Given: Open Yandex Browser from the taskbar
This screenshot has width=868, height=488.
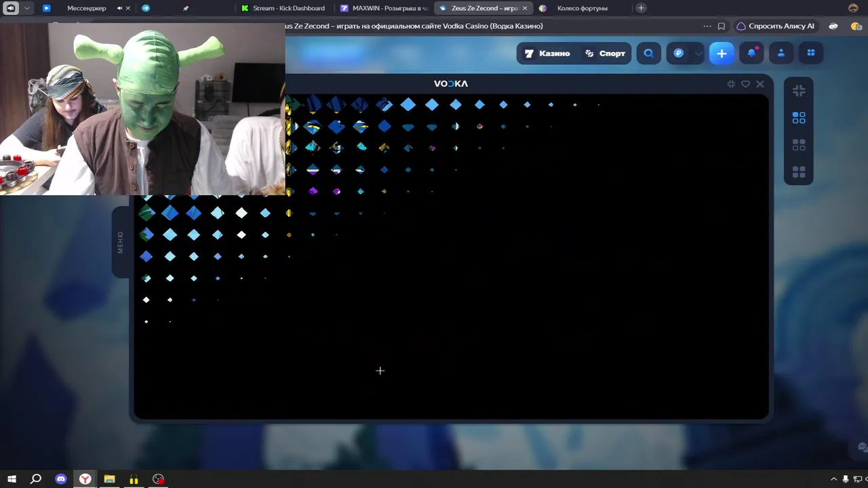Looking at the screenshot, I should click(x=85, y=479).
